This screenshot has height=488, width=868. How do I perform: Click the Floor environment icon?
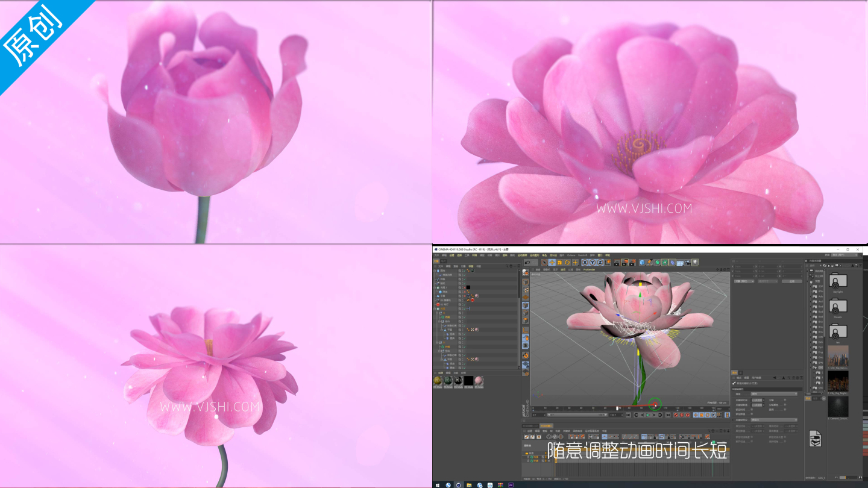[680, 262]
